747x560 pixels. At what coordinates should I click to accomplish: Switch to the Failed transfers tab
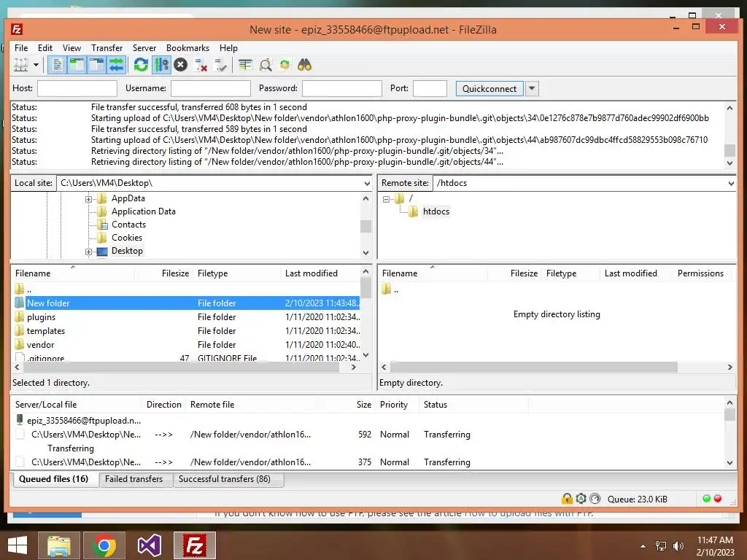(x=134, y=480)
